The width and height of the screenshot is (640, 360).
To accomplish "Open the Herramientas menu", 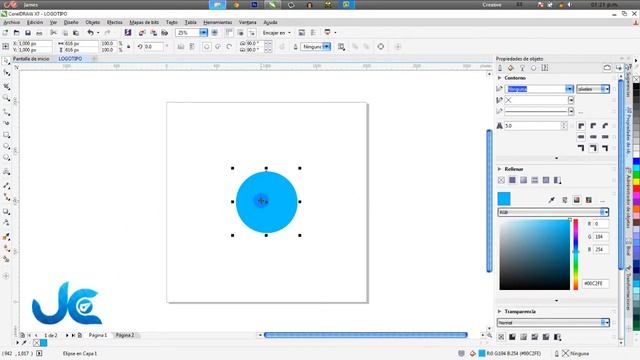I will click(x=218, y=22).
